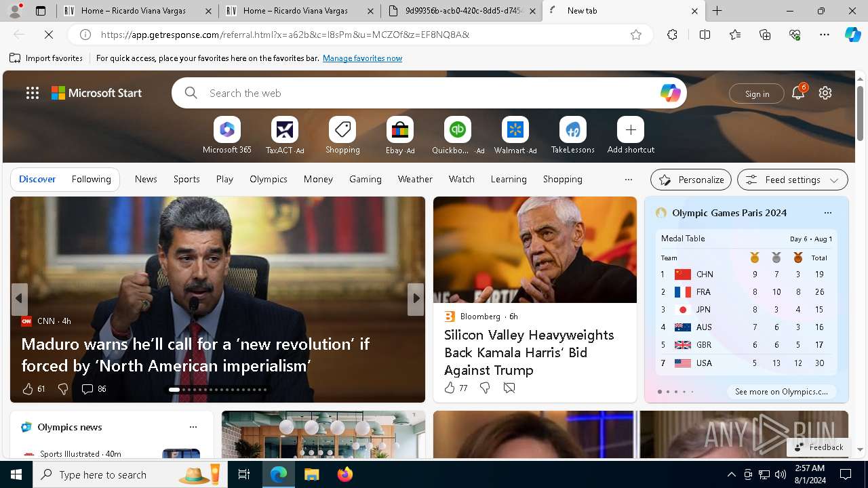Open the Feedback button
868x488 pixels.
coord(819,447)
